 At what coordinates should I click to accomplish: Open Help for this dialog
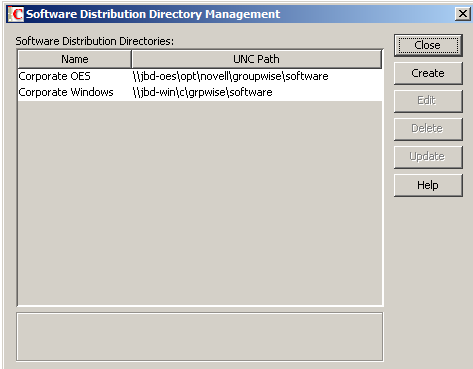[428, 185]
